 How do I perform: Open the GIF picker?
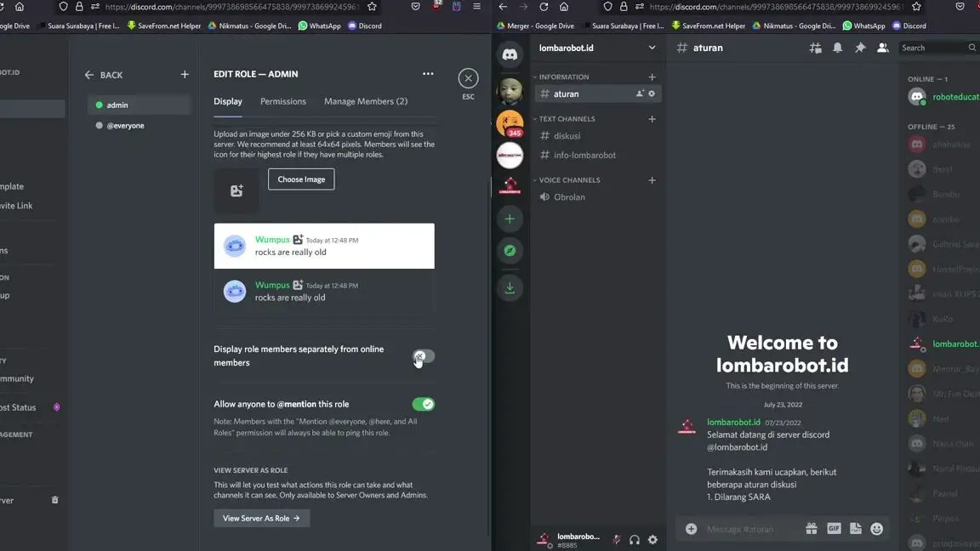[x=834, y=529]
